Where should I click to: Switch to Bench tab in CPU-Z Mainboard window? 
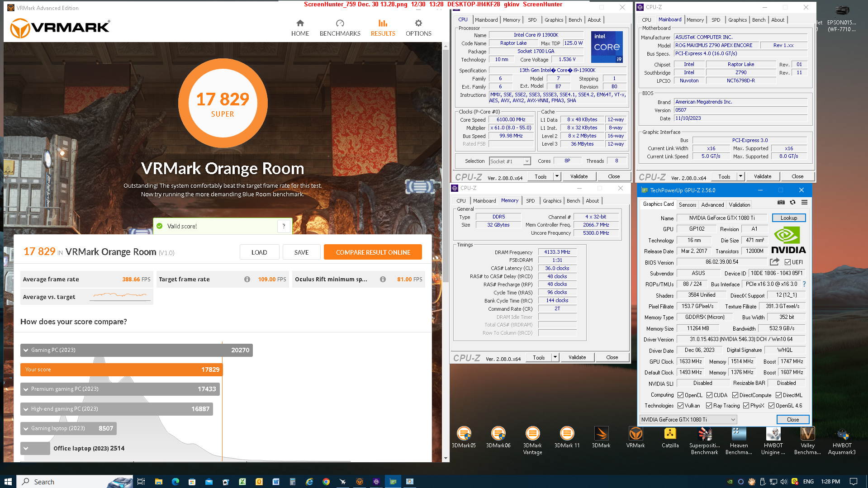(759, 20)
